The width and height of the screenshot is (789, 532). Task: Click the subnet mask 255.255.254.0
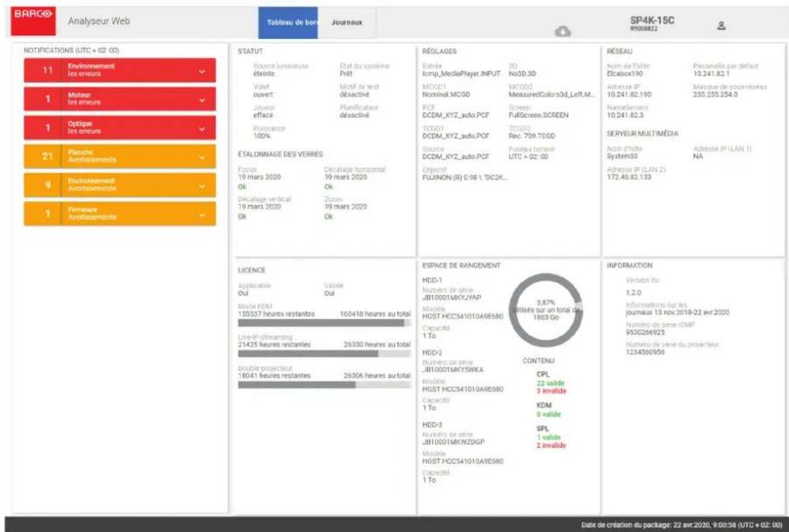click(716, 95)
